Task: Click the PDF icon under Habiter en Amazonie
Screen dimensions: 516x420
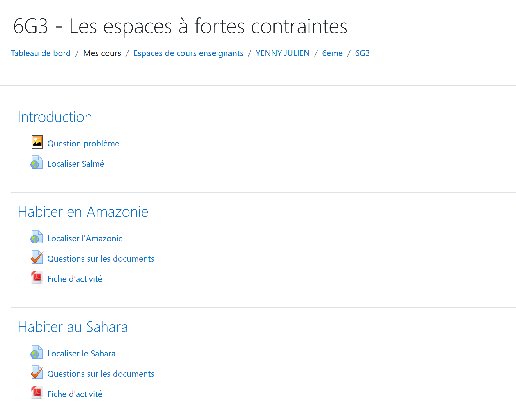Action: tap(37, 278)
